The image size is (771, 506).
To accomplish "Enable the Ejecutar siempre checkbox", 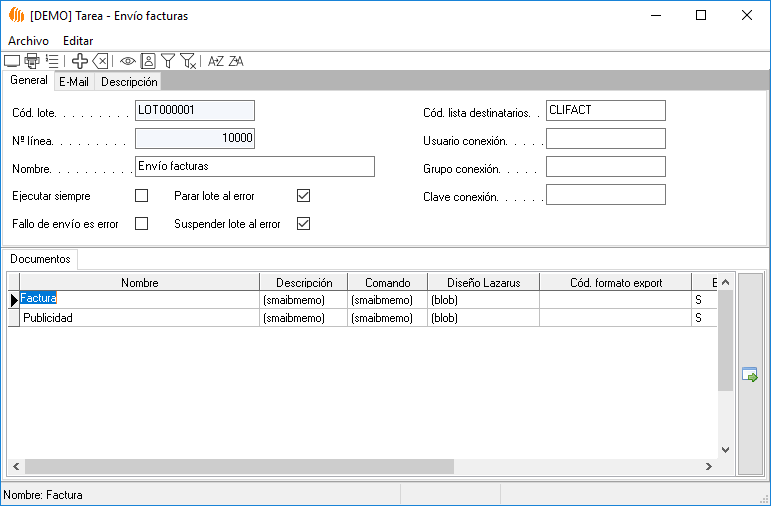I will coord(141,195).
